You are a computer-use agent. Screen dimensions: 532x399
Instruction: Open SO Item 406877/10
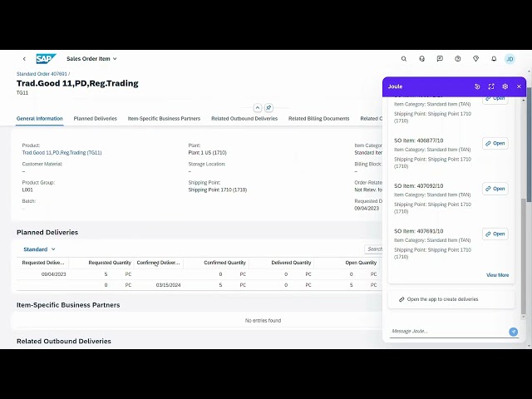click(x=495, y=143)
